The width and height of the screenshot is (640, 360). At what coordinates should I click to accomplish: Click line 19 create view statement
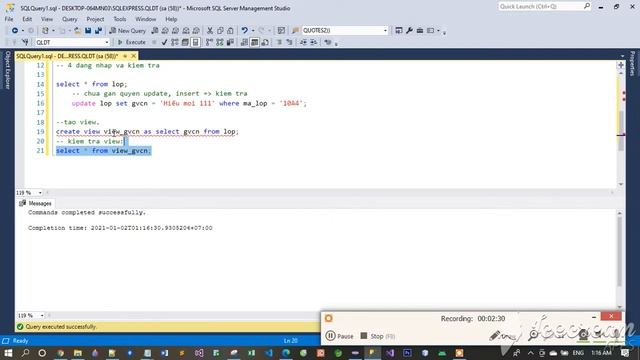(147, 131)
